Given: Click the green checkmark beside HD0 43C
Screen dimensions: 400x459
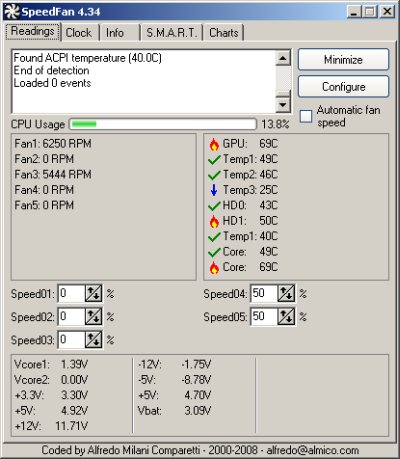Looking at the screenshot, I should pyautogui.click(x=214, y=206).
